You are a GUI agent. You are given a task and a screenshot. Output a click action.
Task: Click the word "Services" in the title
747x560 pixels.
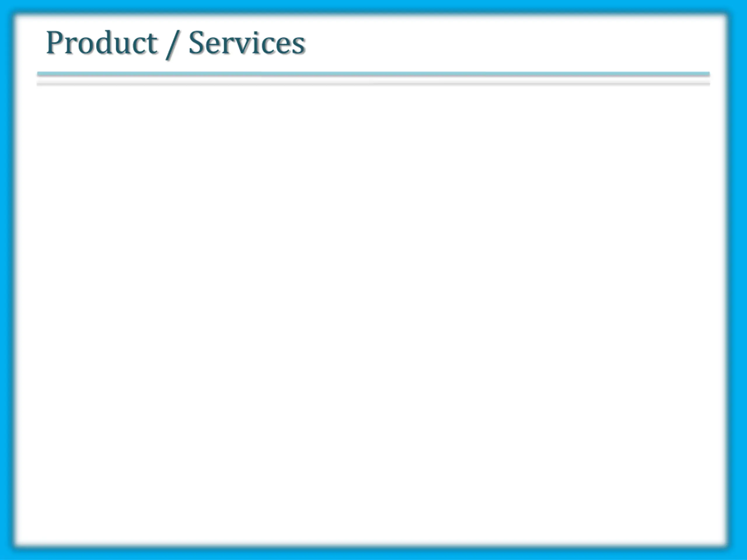pyautogui.click(x=247, y=43)
